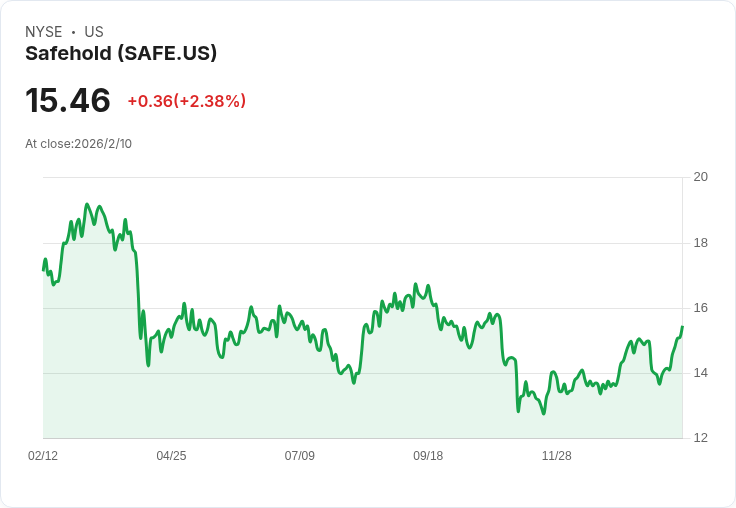Select the 11/28 date on the time axis
Viewport: 736px width, 508px height.
point(556,456)
